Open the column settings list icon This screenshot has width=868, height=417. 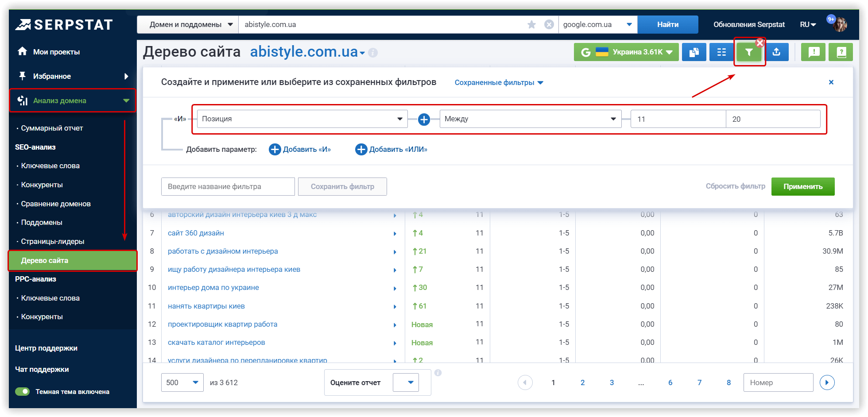[721, 52]
